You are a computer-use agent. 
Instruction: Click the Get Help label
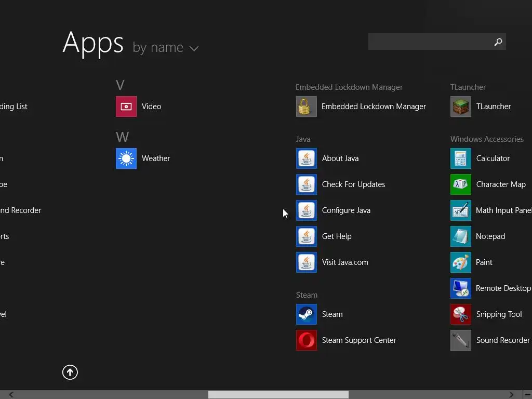click(x=337, y=236)
